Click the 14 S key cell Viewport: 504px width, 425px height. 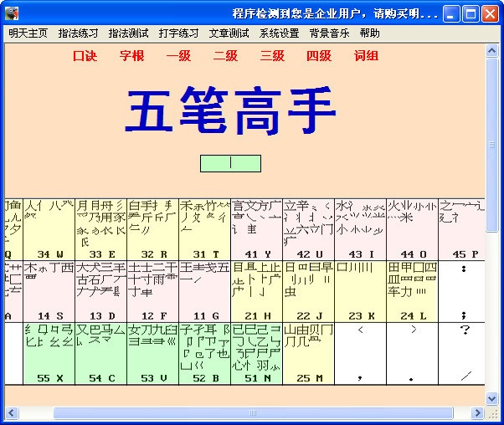point(49,291)
